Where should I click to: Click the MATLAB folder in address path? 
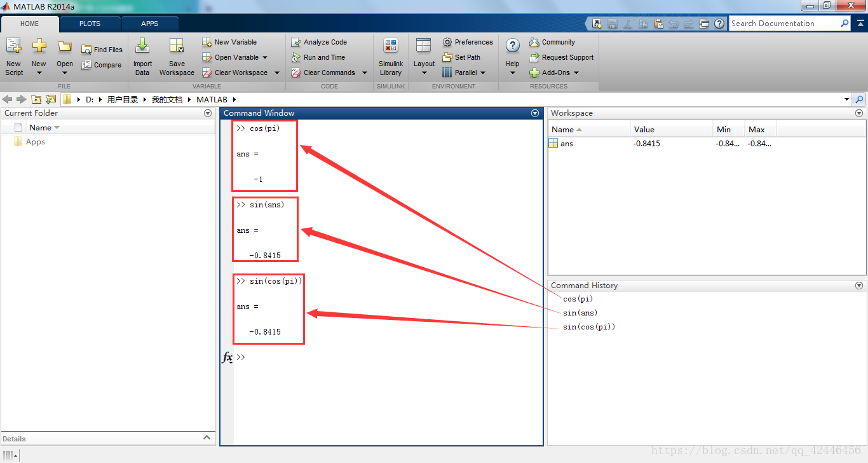212,99
